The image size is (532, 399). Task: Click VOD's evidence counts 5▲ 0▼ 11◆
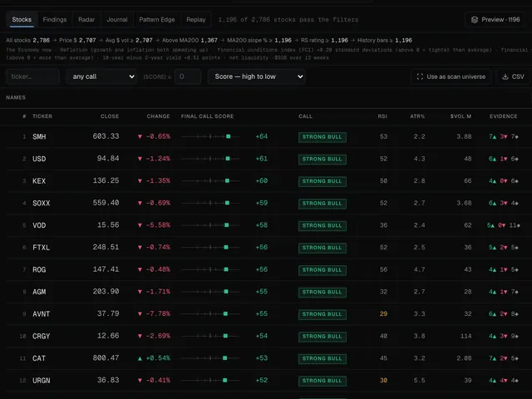504,225
